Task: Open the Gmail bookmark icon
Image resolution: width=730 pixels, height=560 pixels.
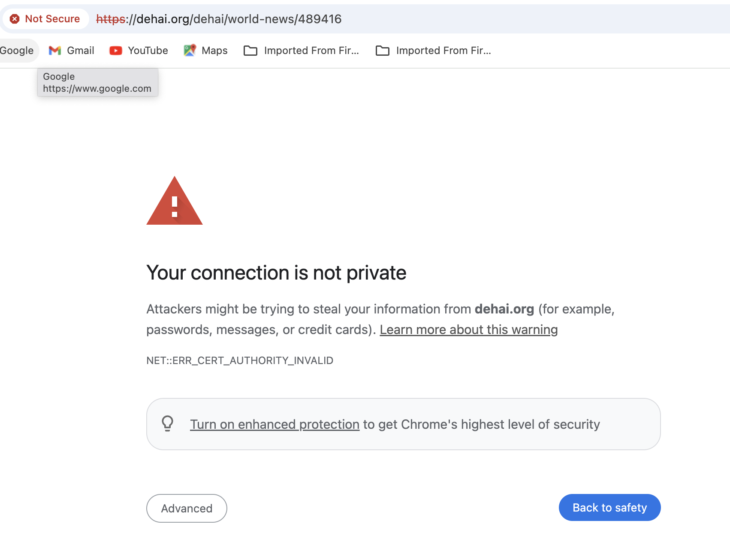Action: (x=55, y=51)
